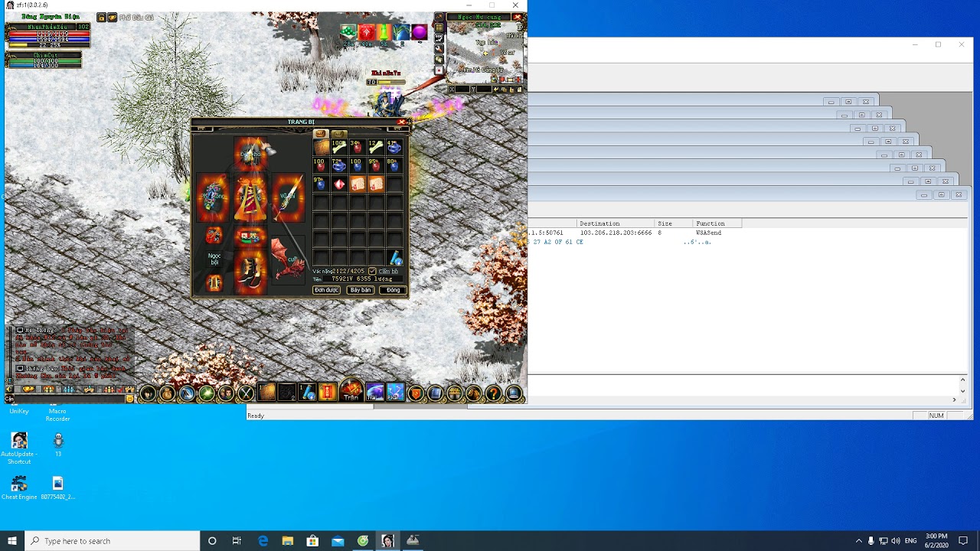This screenshot has height=551, width=980.
Task: Click the wooden box item in inventory
Action: click(321, 148)
